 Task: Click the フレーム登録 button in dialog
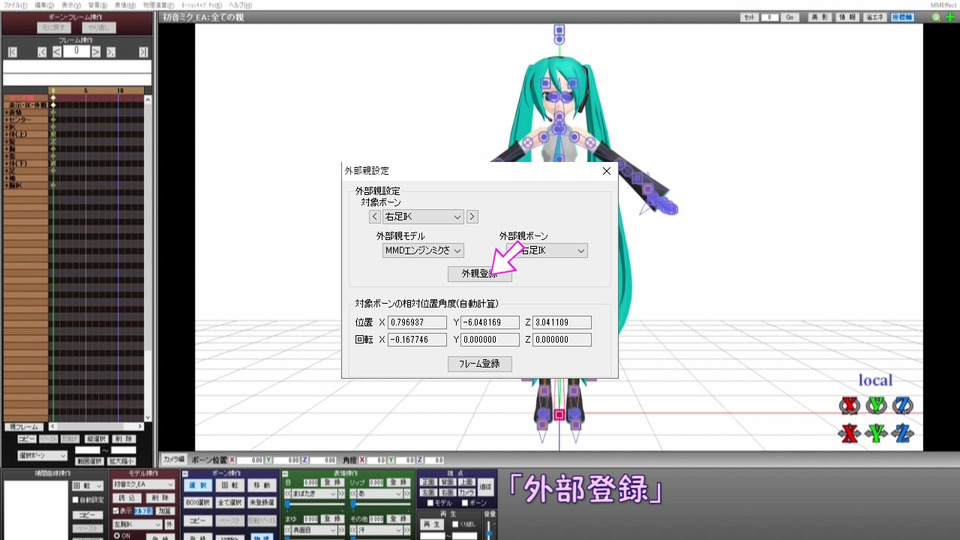pos(479,364)
